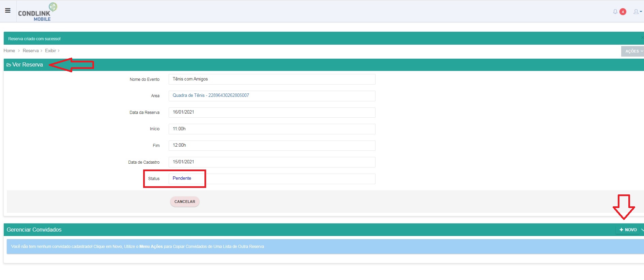
Task: Click the Cancelar button
Action: point(185,202)
